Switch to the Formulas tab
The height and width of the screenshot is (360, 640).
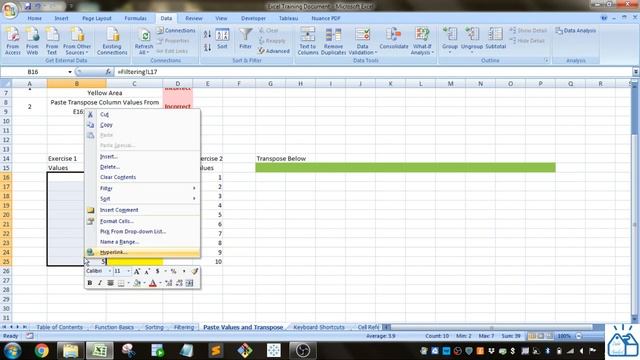point(136,18)
